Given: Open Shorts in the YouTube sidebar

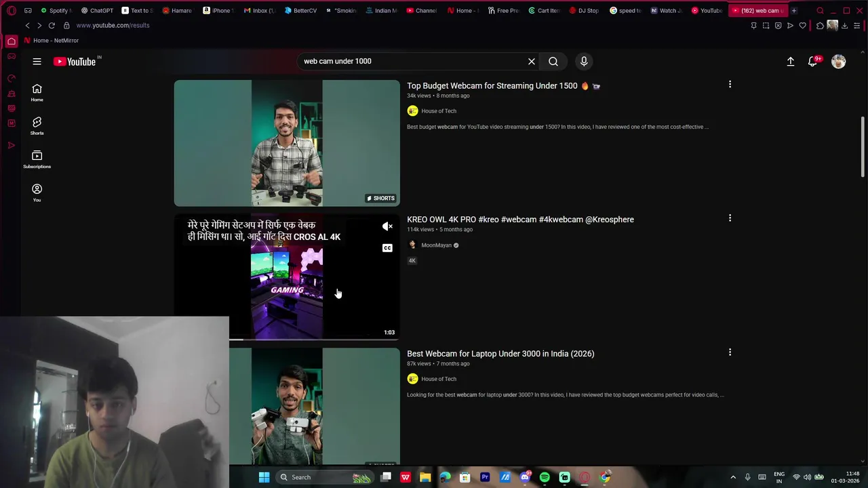Looking at the screenshot, I should [37, 126].
